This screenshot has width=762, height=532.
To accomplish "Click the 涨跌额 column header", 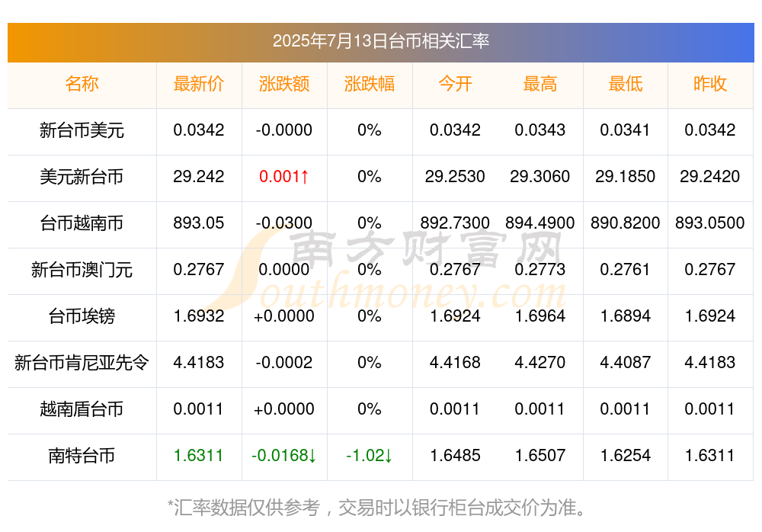I will point(283,84).
